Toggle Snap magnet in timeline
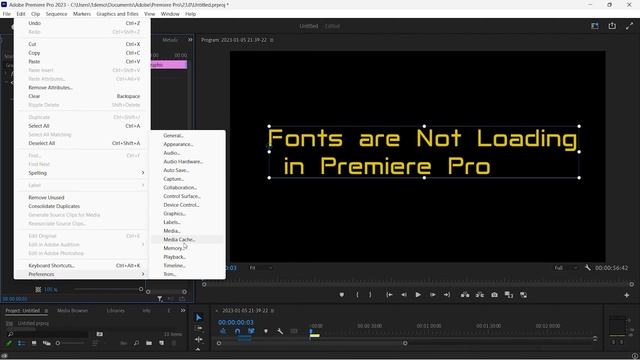The height and width of the screenshot is (360, 640). [238, 331]
